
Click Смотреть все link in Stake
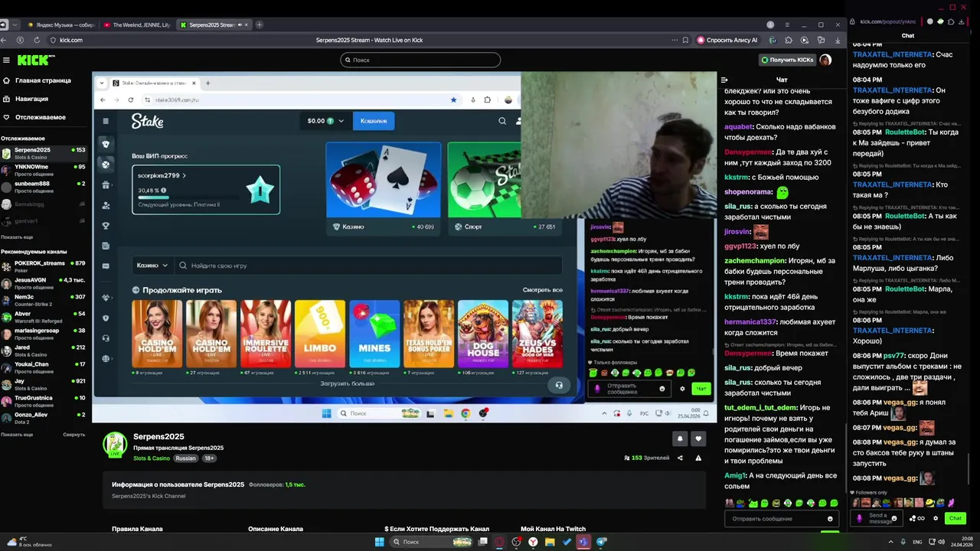542,290
